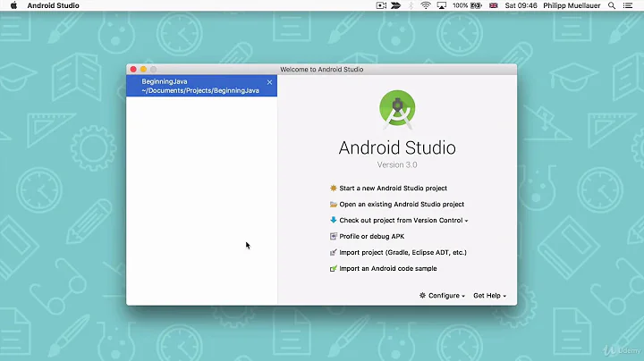
Task: Select Import project (Gradle, Eclipse ADT, etc.)
Action: pos(402,252)
